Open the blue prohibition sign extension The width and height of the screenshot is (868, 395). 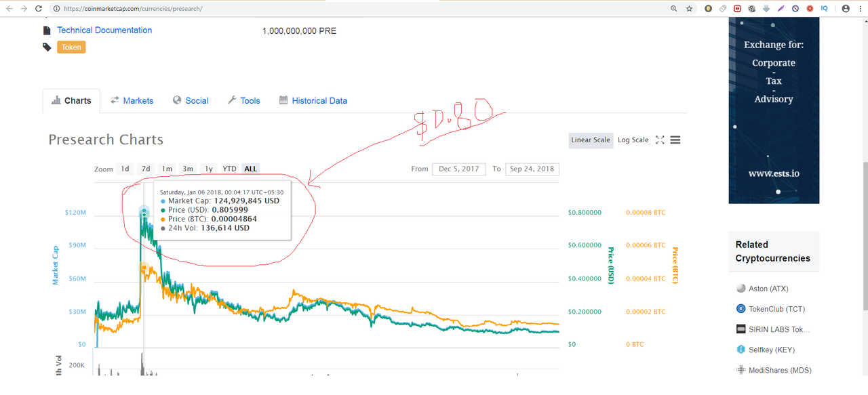795,9
